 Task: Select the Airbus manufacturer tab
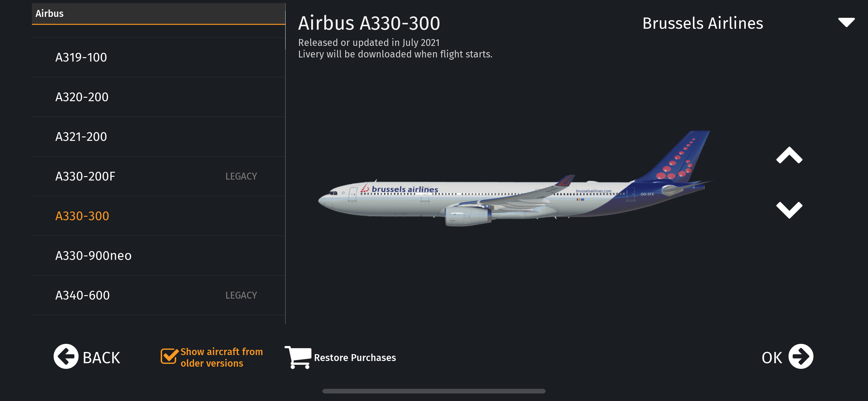(x=50, y=13)
